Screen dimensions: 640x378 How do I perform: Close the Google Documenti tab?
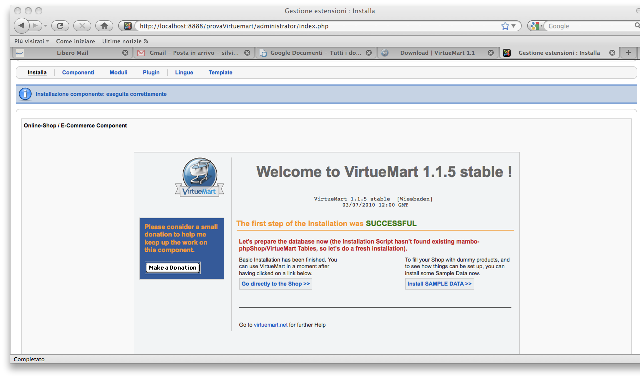369,53
